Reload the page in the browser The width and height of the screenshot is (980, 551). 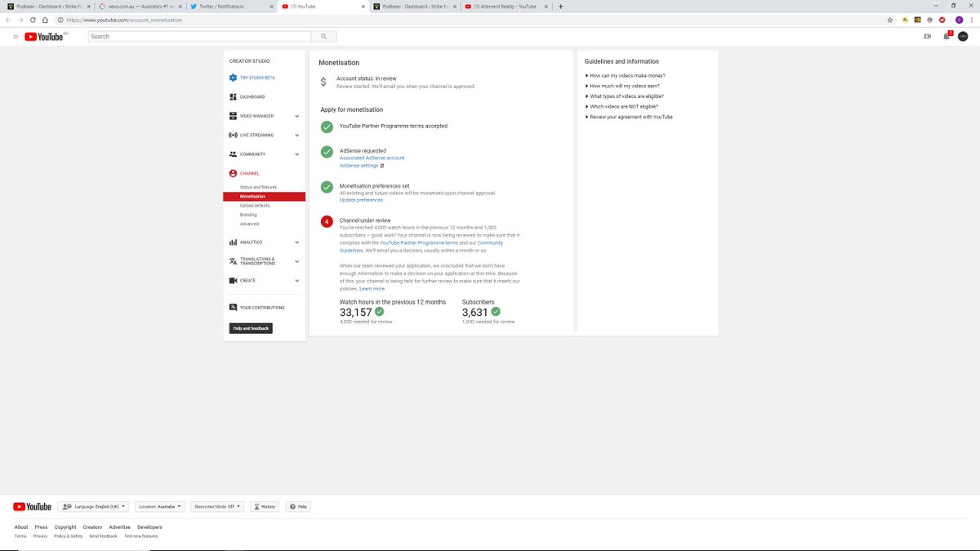(x=33, y=20)
